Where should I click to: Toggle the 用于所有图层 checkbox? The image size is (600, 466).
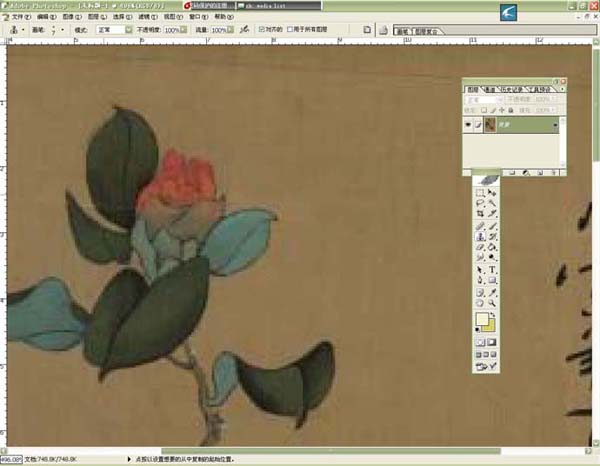(290, 29)
